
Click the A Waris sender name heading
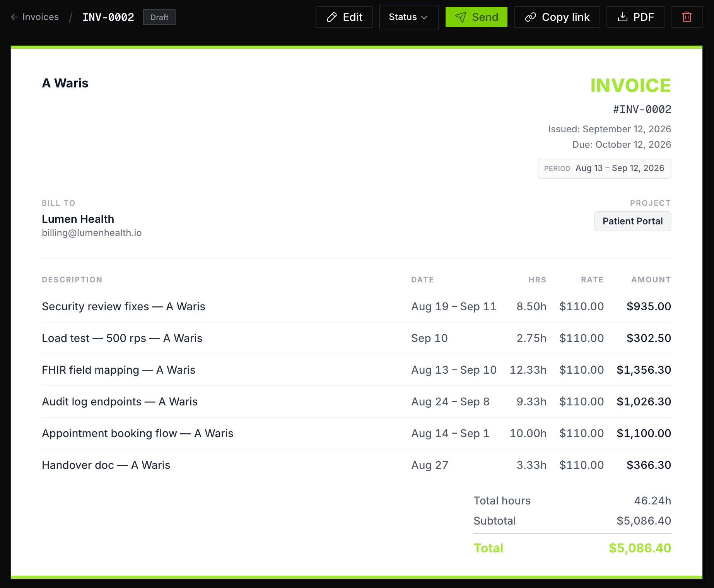coord(65,83)
